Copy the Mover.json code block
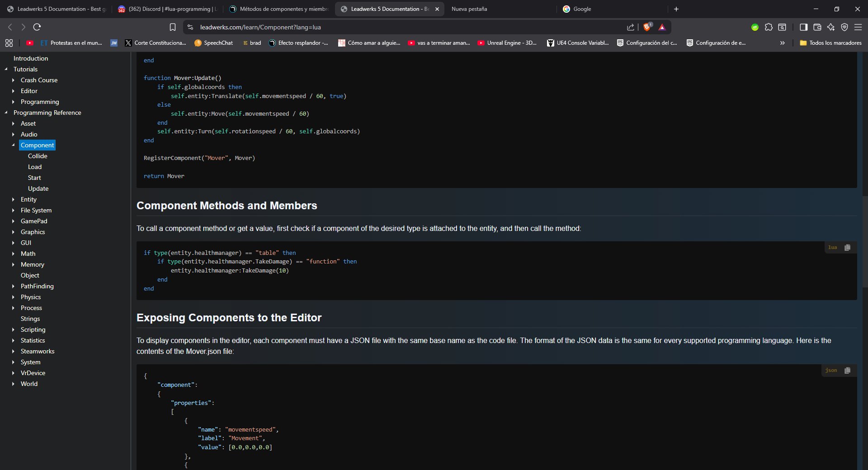 point(847,371)
